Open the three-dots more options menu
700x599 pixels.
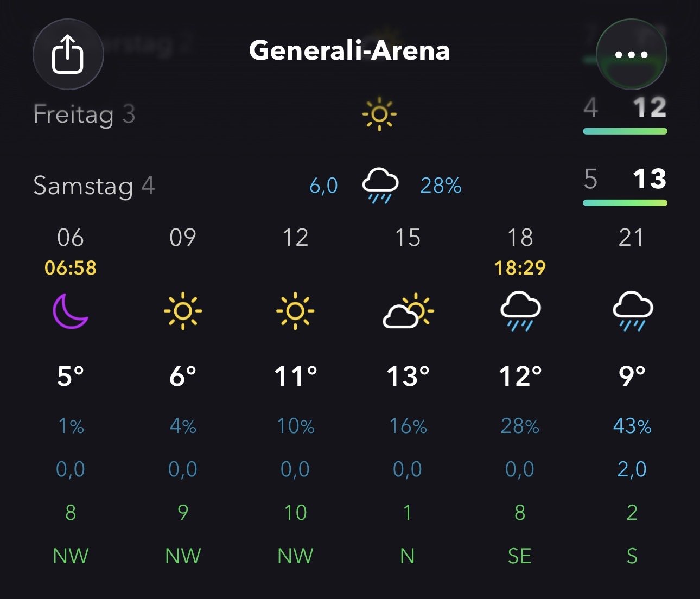(631, 54)
